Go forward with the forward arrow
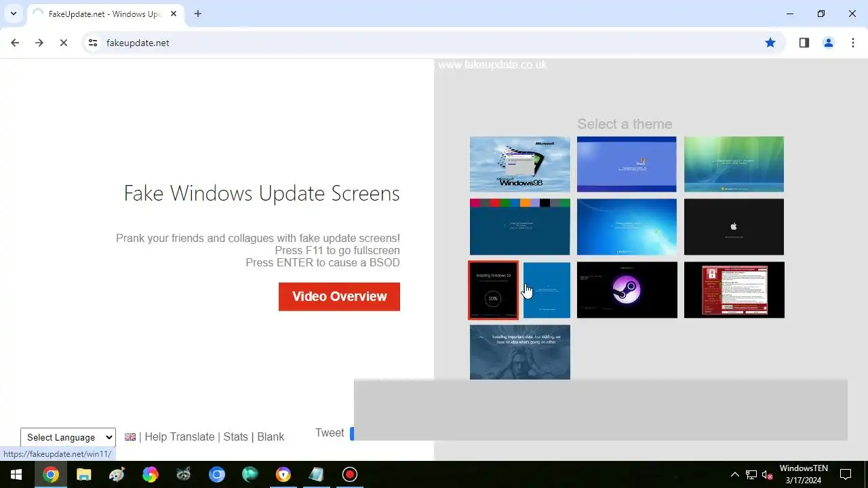868x488 pixels. pyautogui.click(x=39, y=43)
